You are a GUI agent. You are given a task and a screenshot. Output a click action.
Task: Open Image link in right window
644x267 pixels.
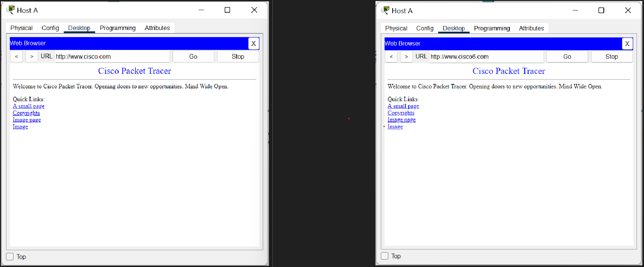click(395, 127)
